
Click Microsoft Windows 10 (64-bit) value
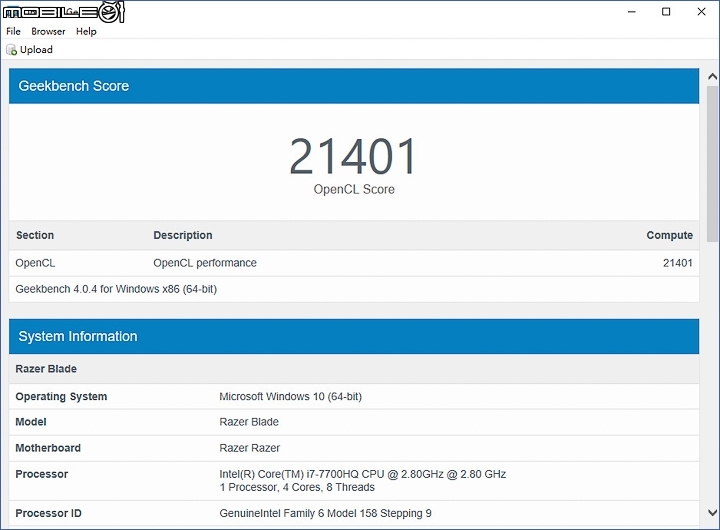[x=291, y=396]
